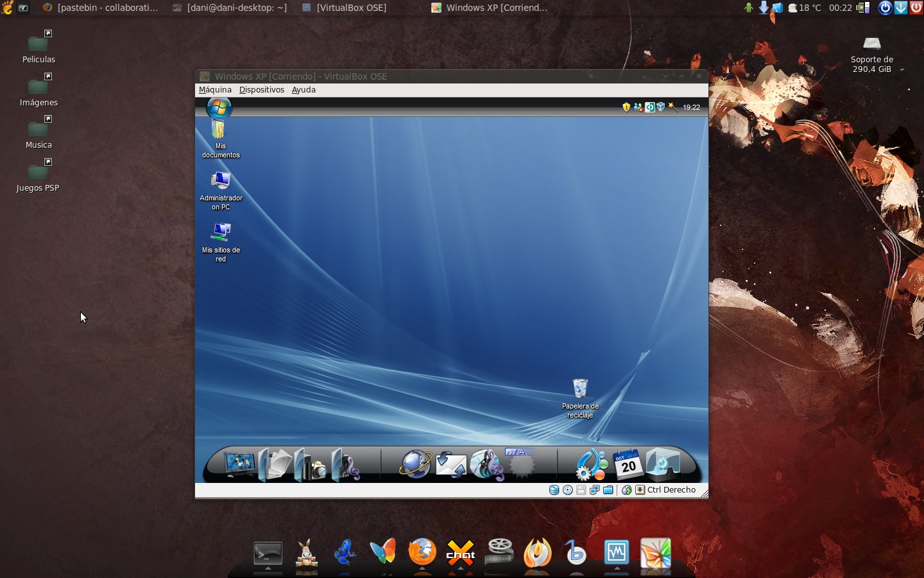Click the OCT 20 calendar in XP dock
The image size is (924, 578).
[628, 464]
